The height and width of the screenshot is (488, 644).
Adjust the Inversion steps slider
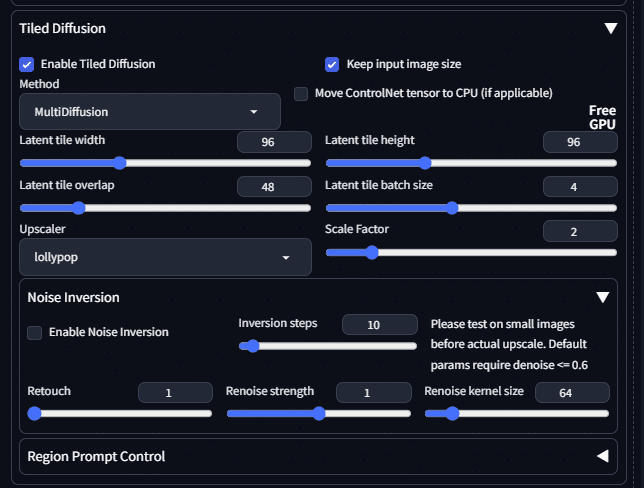coord(328,346)
